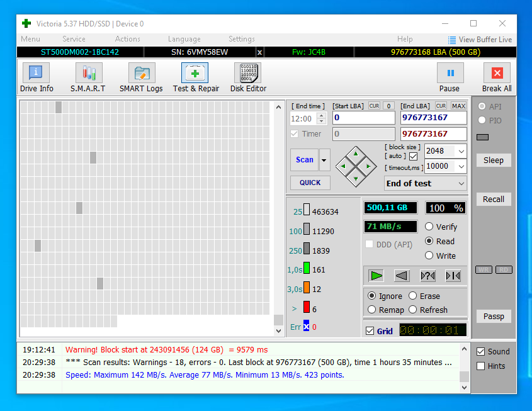The image size is (532, 411).
Task: Click the left arrow of the diamond navigator
Action: coord(343,166)
